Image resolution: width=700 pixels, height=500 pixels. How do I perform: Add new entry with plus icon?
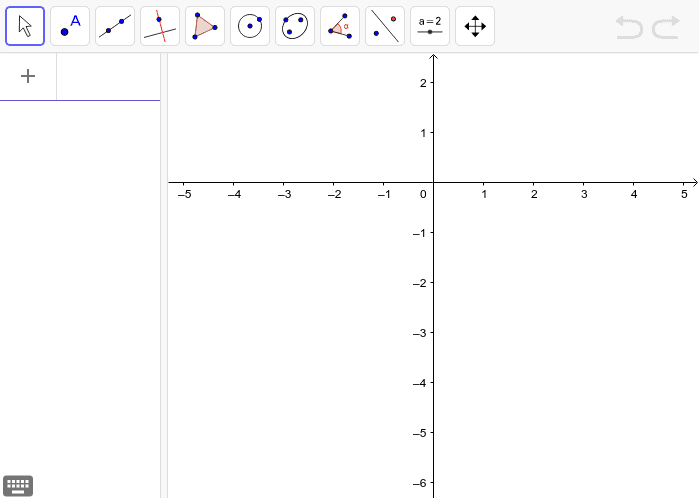tap(28, 76)
